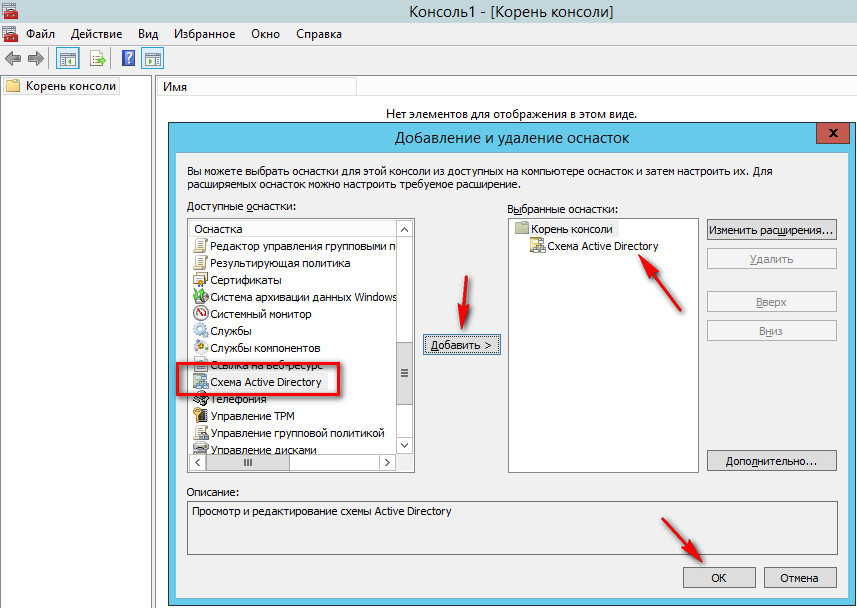Click Изменить расширения... button
This screenshot has height=608, width=857.
tap(771, 230)
